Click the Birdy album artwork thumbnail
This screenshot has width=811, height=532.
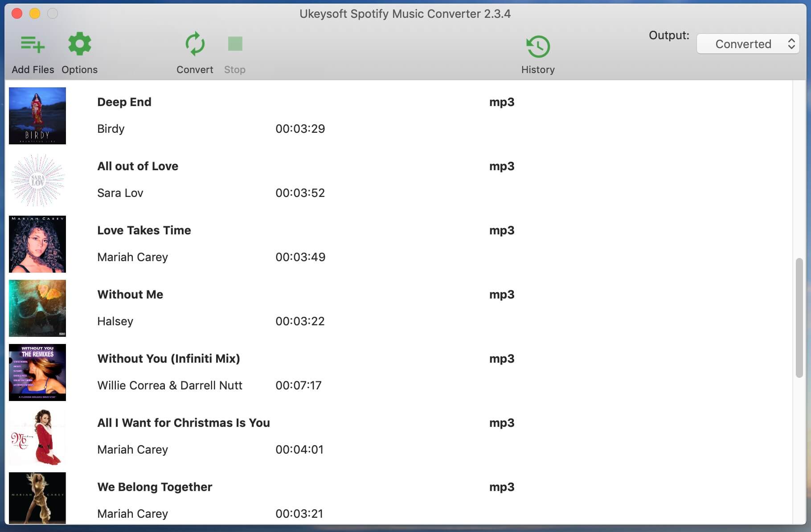tap(37, 116)
